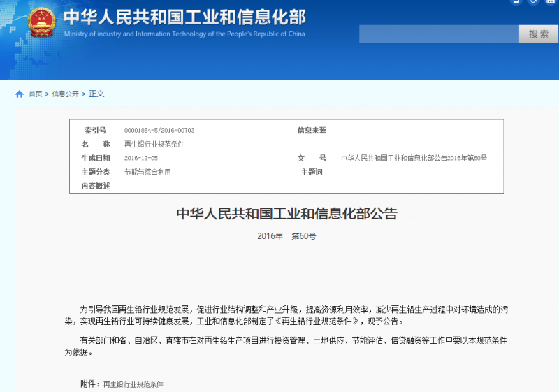Click the national emblem logo
This screenshot has width=559, height=392.
tap(42, 22)
